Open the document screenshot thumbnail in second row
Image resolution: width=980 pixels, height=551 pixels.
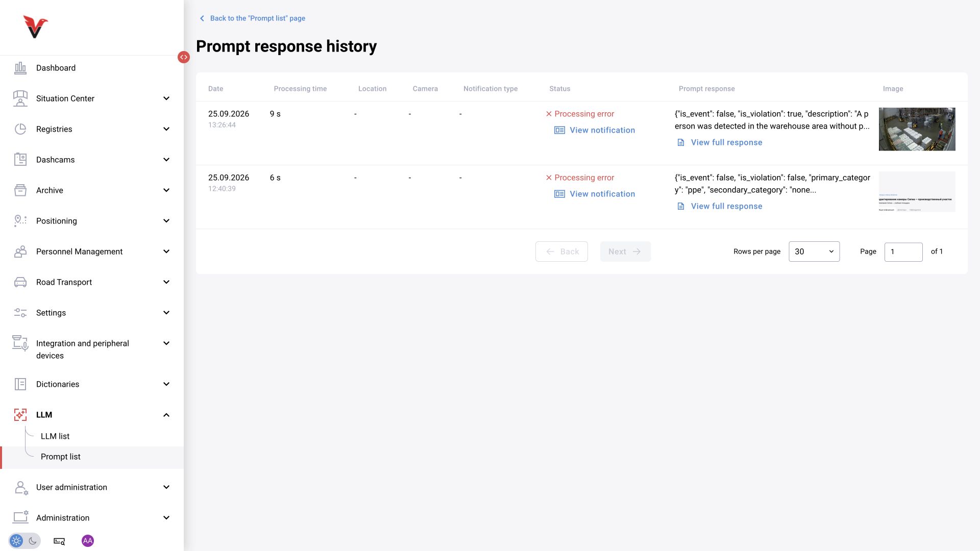tap(917, 192)
